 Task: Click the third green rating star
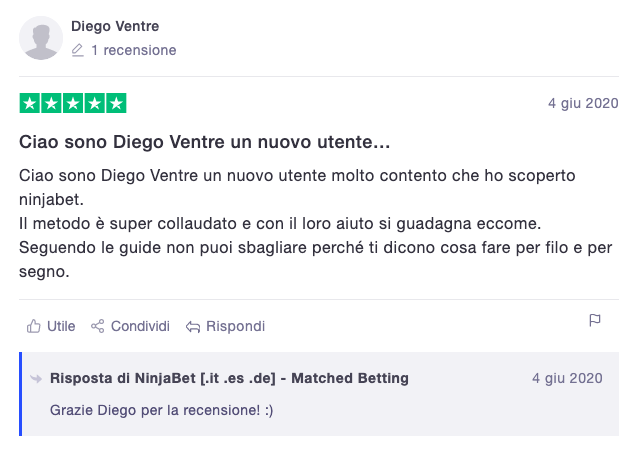coord(73,103)
